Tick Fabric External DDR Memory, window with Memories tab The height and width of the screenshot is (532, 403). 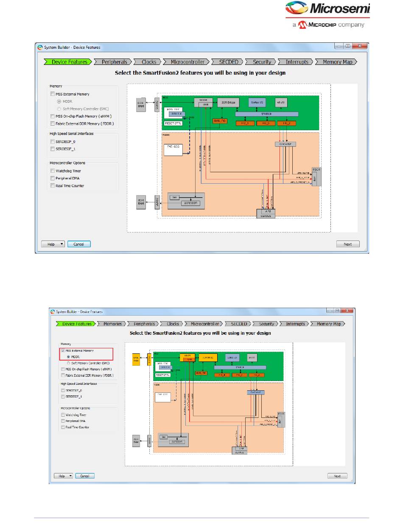pos(63,375)
